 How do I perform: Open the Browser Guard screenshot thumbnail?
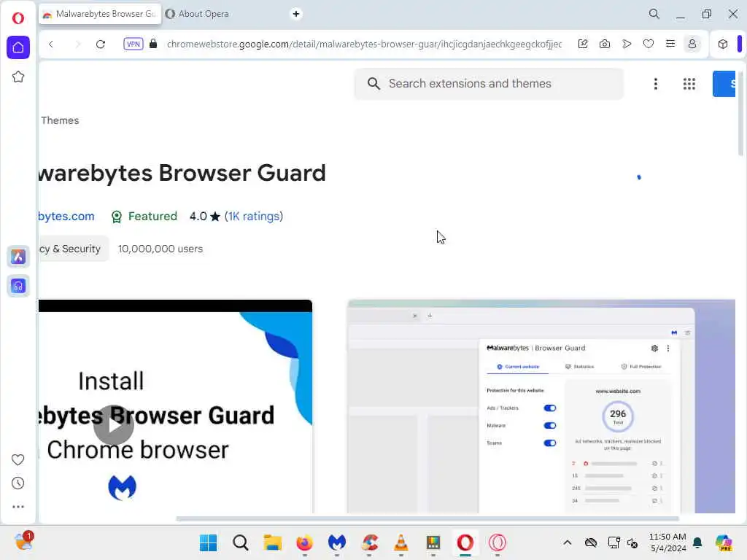pyautogui.click(x=541, y=406)
